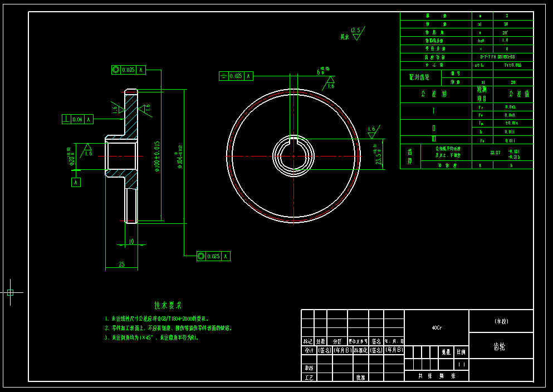Image resolution: width=553 pixels, height=392 pixels.
Task: Click technical requirement note referencing GB/T1804-2000
Action: pos(156,318)
